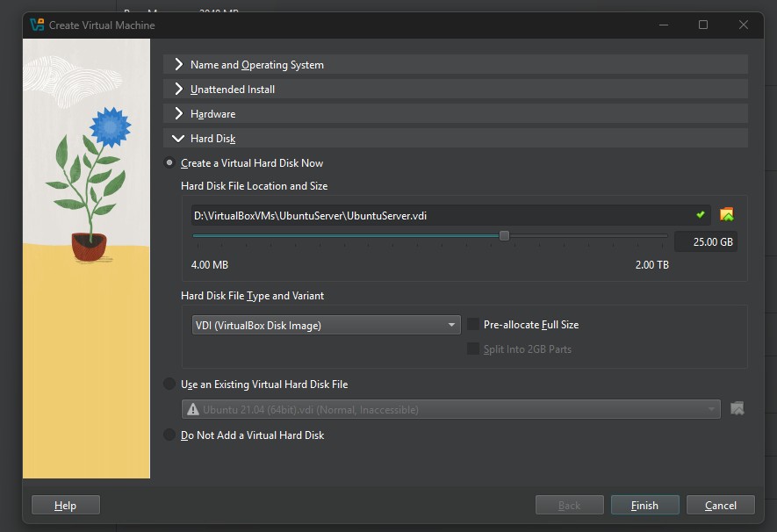Click the green valid-path checkmark icon

(x=700, y=215)
